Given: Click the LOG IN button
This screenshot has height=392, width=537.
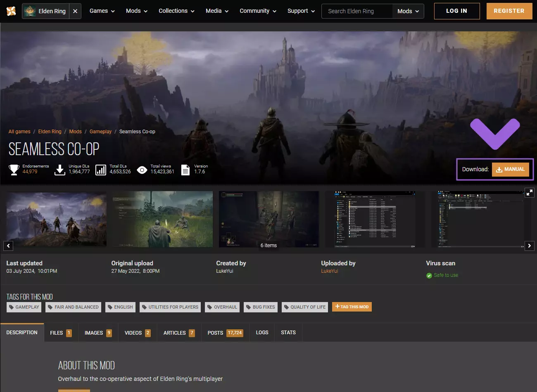Looking at the screenshot, I should (x=457, y=11).
